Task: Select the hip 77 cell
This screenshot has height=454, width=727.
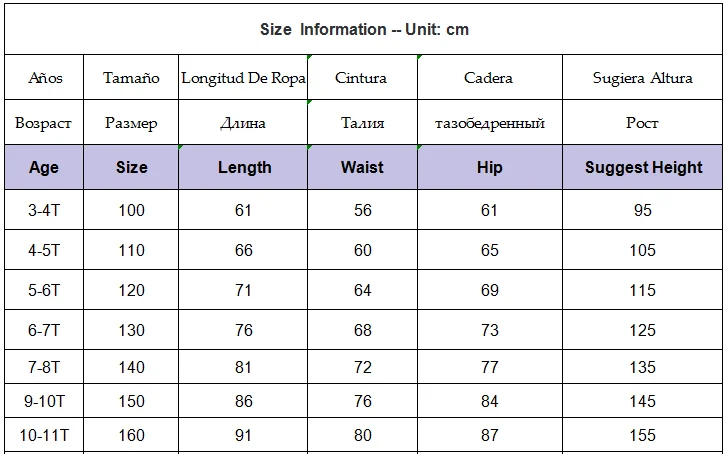Action: point(490,367)
